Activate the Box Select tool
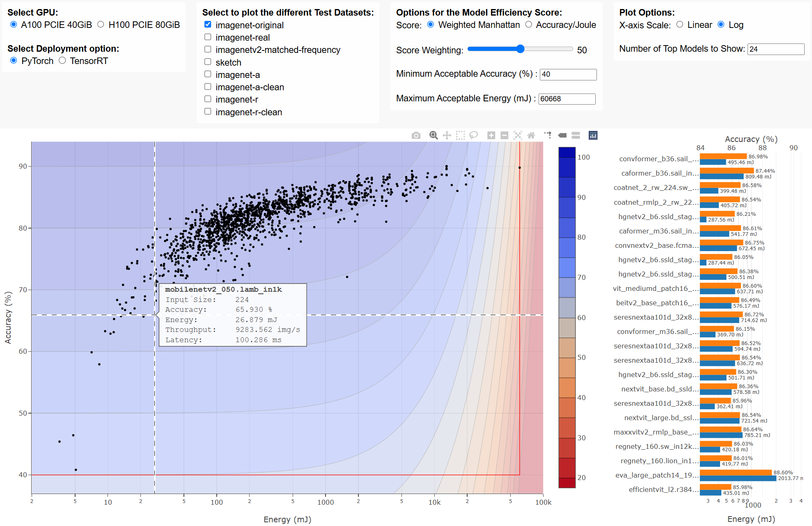This screenshot has height=526, width=812. point(461,135)
